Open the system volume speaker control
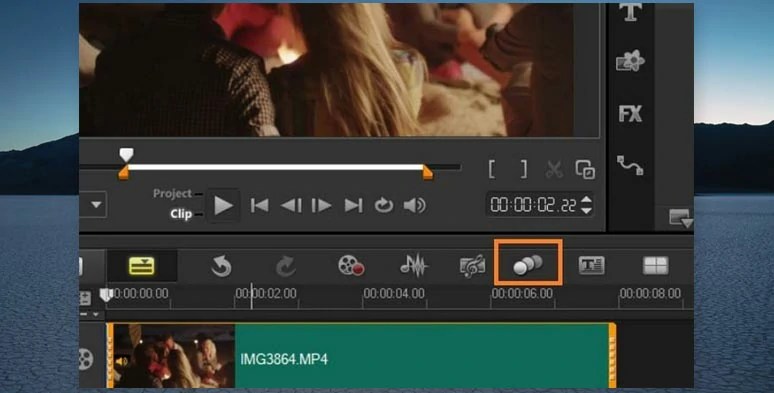774x393 pixels. coord(415,205)
